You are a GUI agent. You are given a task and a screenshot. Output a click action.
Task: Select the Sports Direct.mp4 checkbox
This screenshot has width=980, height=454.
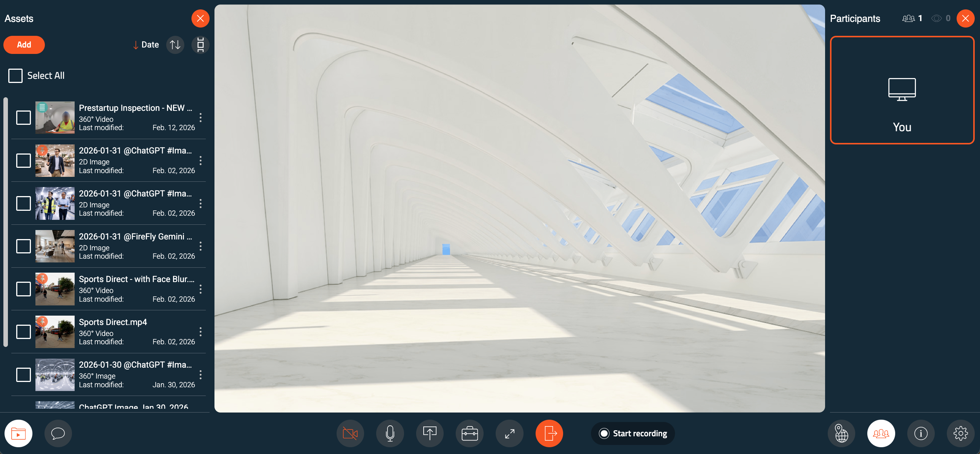pyautogui.click(x=24, y=332)
